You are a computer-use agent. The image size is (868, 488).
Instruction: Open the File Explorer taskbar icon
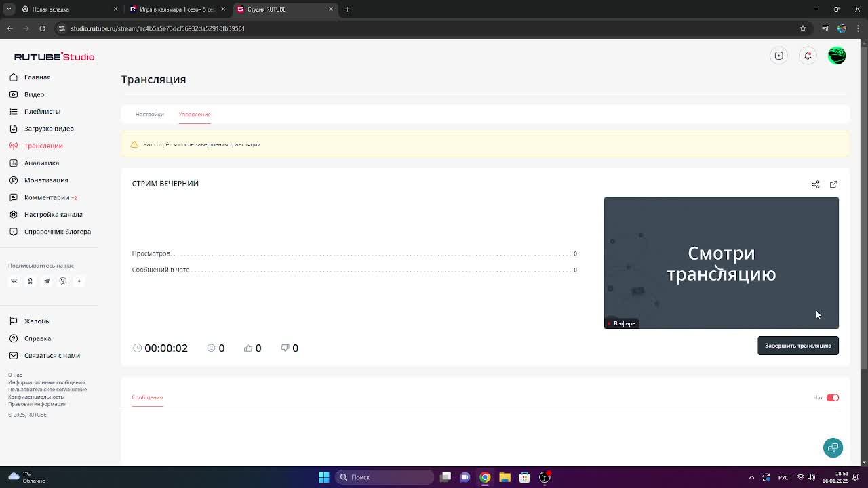(x=505, y=477)
